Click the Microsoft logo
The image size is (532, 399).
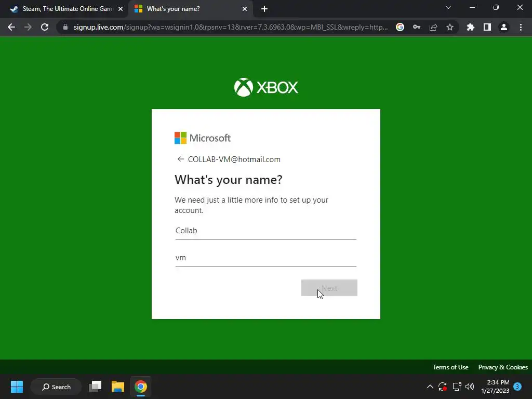point(203,138)
